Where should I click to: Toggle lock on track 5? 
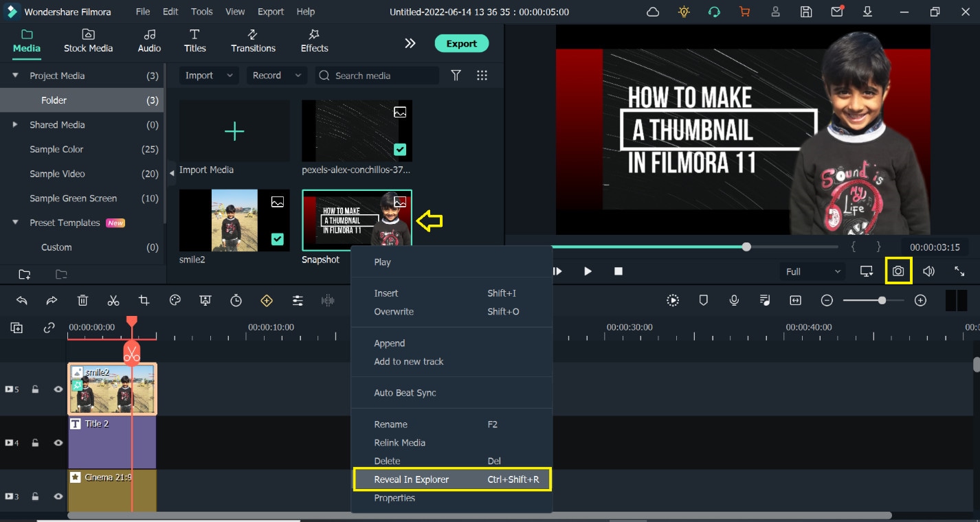pyautogui.click(x=35, y=389)
